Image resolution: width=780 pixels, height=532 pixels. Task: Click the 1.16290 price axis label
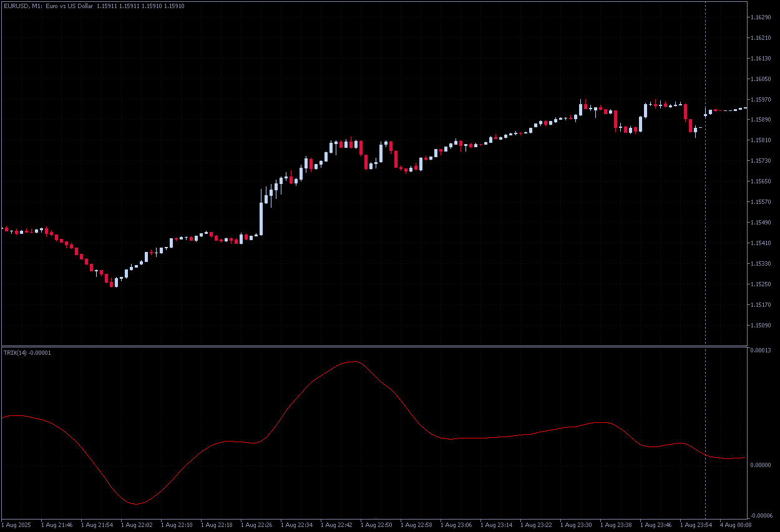tap(760, 17)
